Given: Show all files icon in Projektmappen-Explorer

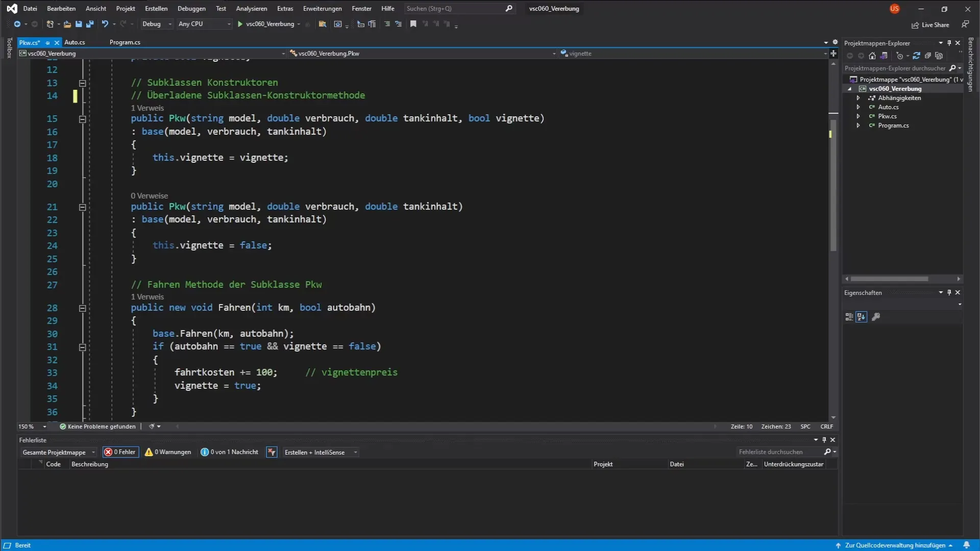Looking at the screenshot, I should [939, 56].
